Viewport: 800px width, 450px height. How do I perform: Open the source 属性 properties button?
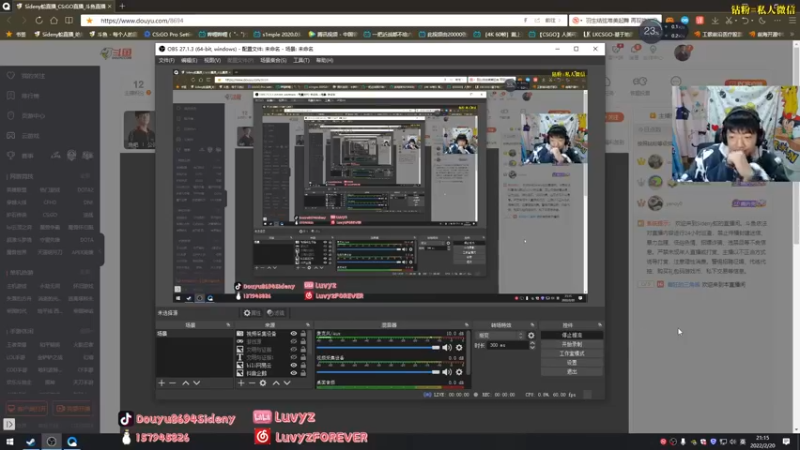252,313
